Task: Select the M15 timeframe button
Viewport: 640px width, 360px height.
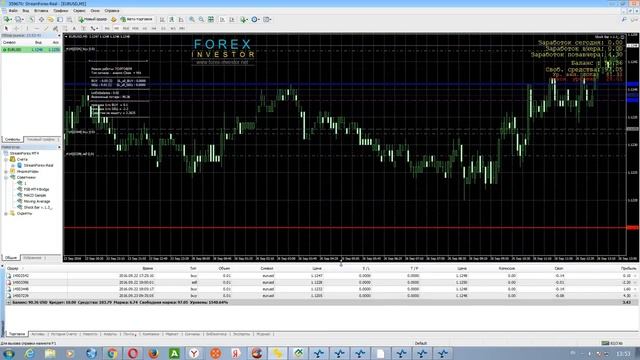Action: coord(126,28)
